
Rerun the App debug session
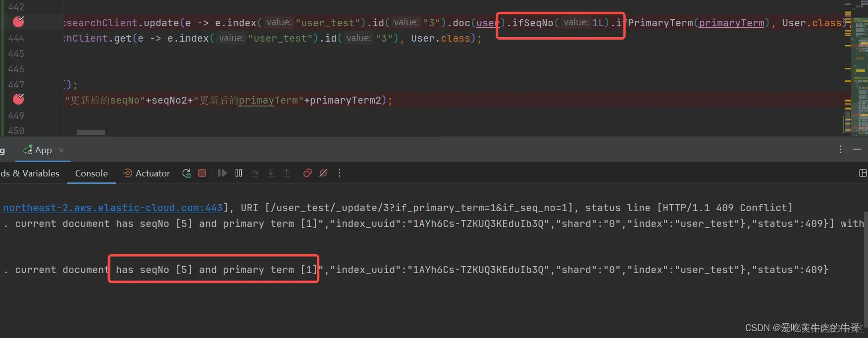click(x=187, y=173)
